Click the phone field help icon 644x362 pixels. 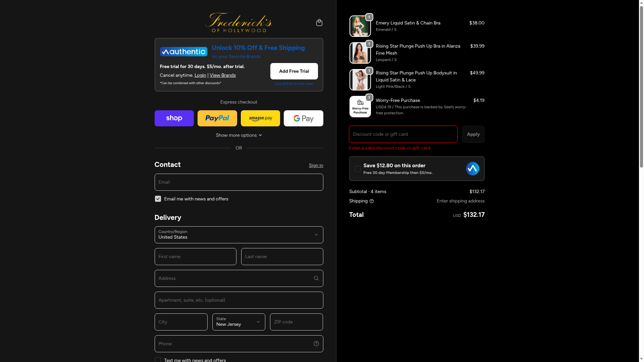(x=316, y=344)
